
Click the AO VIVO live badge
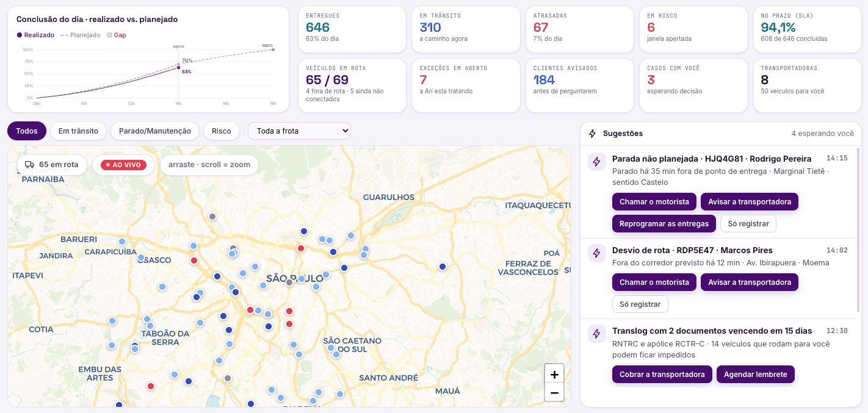123,165
